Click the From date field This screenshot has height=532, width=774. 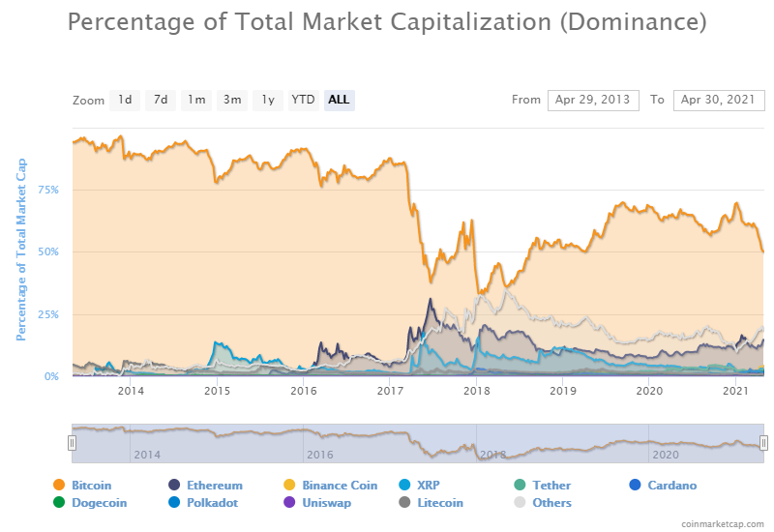(x=593, y=100)
